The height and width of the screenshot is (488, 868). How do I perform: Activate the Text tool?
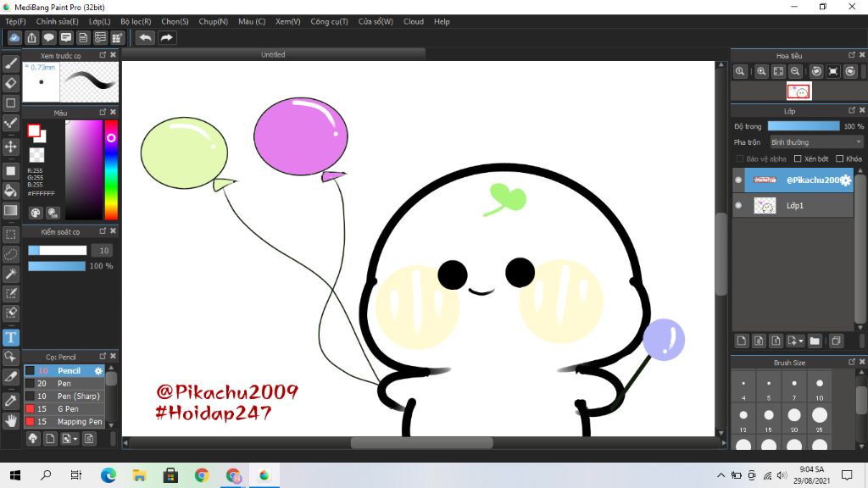(x=10, y=337)
